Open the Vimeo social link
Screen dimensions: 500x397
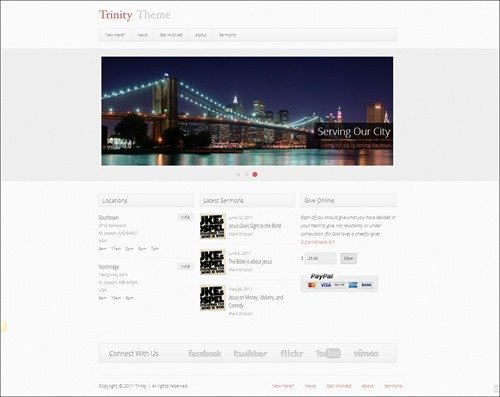tap(366, 353)
